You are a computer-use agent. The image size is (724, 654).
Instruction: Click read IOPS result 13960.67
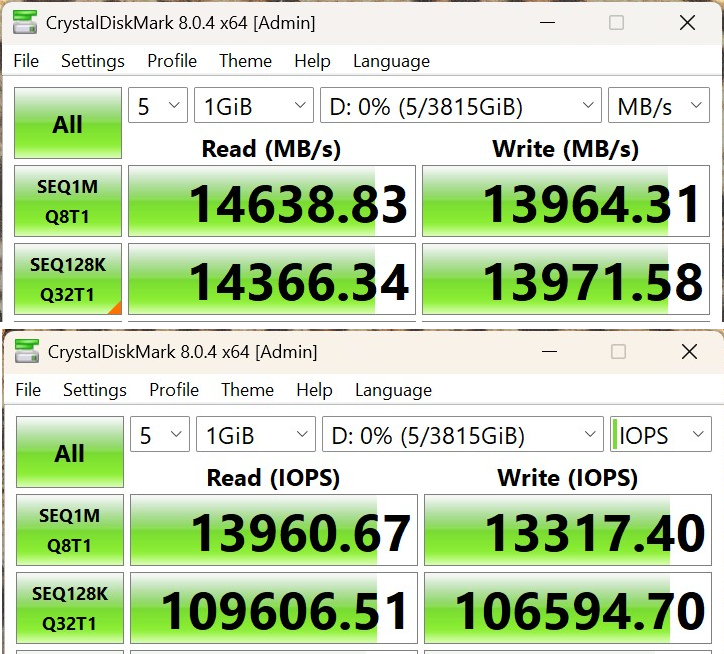point(274,530)
